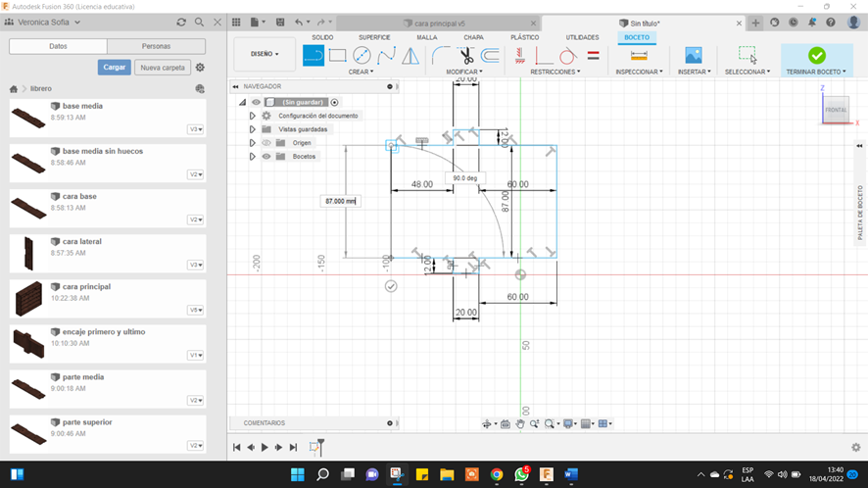Toggle visibility of Origen folder
Image resolution: width=868 pixels, height=488 pixels.
(x=266, y=143)
